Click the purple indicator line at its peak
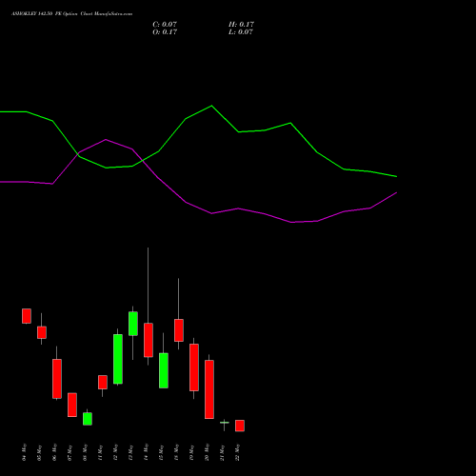The image size is (476, 476). pos(106,139)
